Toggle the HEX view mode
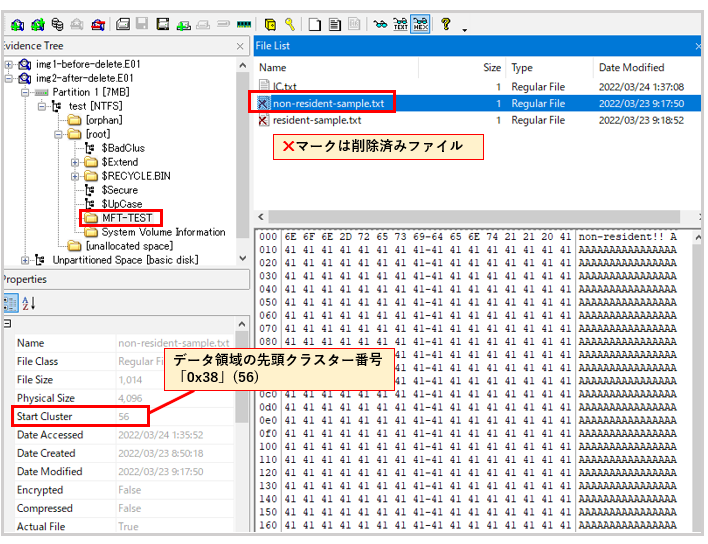Image resolution: width=708 pixels, height=544 pixels. tap(420, 24)
